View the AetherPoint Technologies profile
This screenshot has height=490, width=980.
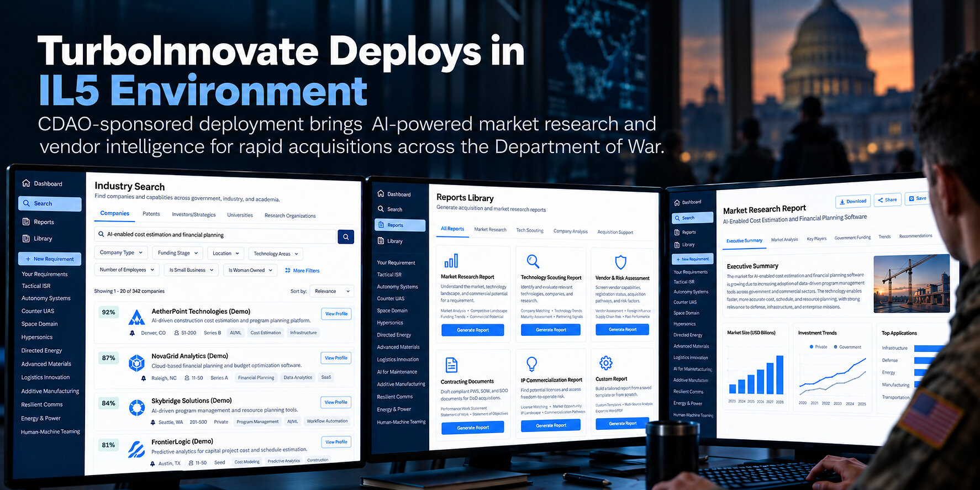pos(336,314)
